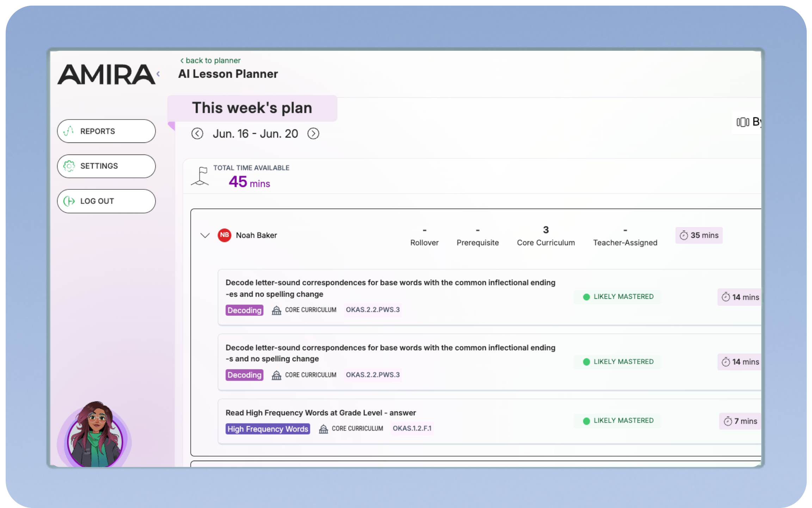Image resolution: width=812 pixels, height=508 pixels.
Task: Click the purple Decoding tag on -es lesson
Action: 244,310
